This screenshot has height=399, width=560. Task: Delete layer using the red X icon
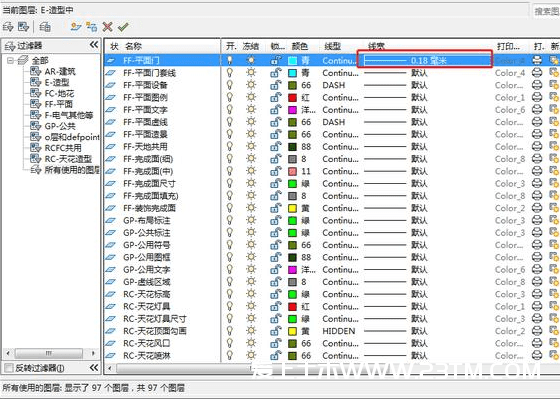pos(107,26)
